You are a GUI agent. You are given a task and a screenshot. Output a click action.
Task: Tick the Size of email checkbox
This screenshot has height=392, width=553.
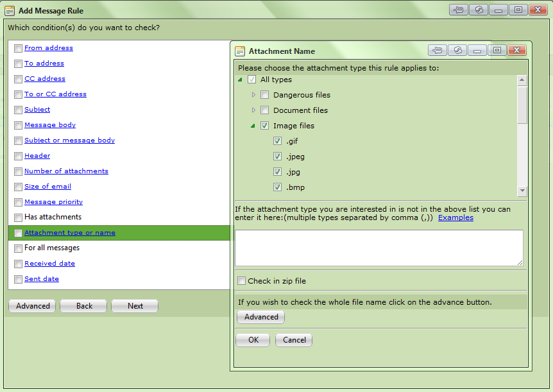18,187
